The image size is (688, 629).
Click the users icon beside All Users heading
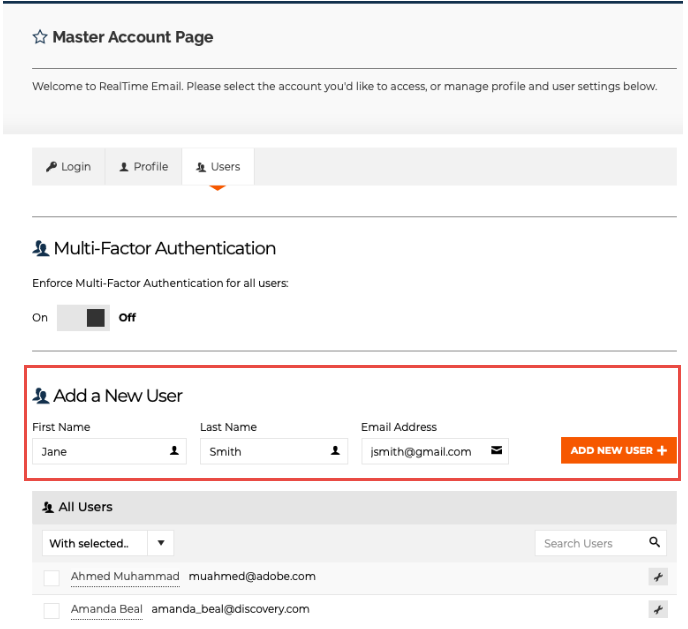(x=47, y=508)
